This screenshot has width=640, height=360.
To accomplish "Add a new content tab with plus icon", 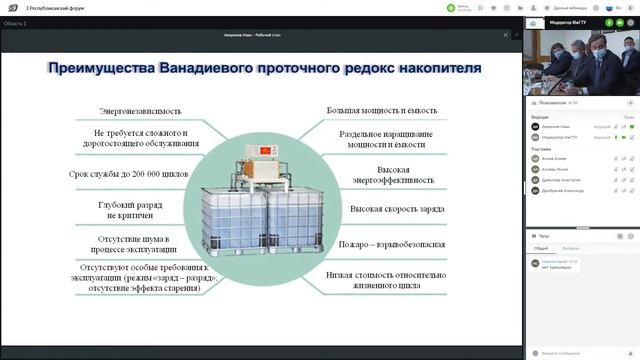I will pos(516,35).
